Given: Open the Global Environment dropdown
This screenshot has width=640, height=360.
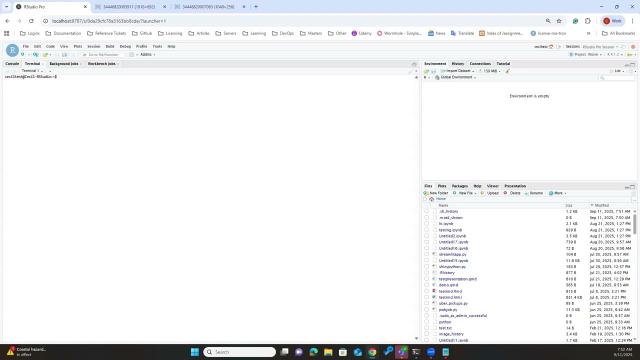Looking at the screenshot, I should 456,77.
